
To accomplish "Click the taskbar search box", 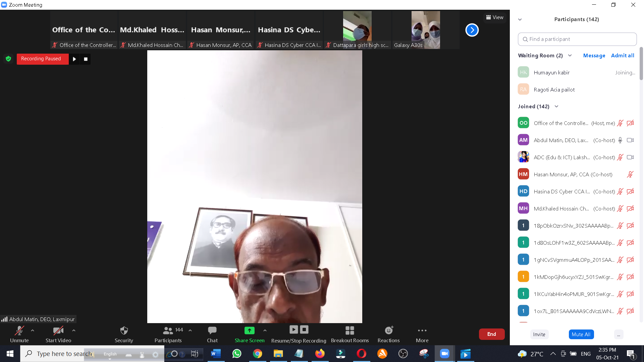I will pos(92,354).
